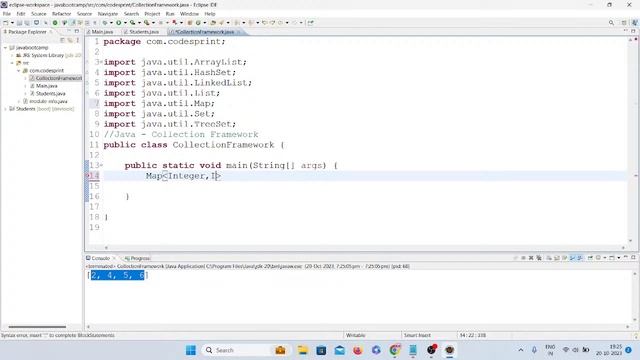Image resolution: width=640 pixels, height=360 pixels.
Task: Click the Search magnifier icon top right
Action: [x=611, y=23]
